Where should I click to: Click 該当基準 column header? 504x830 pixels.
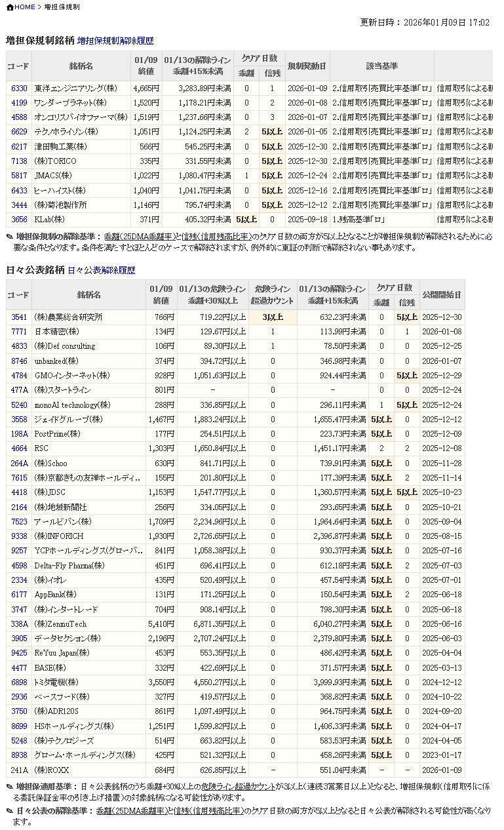click(x=381, y=66)
